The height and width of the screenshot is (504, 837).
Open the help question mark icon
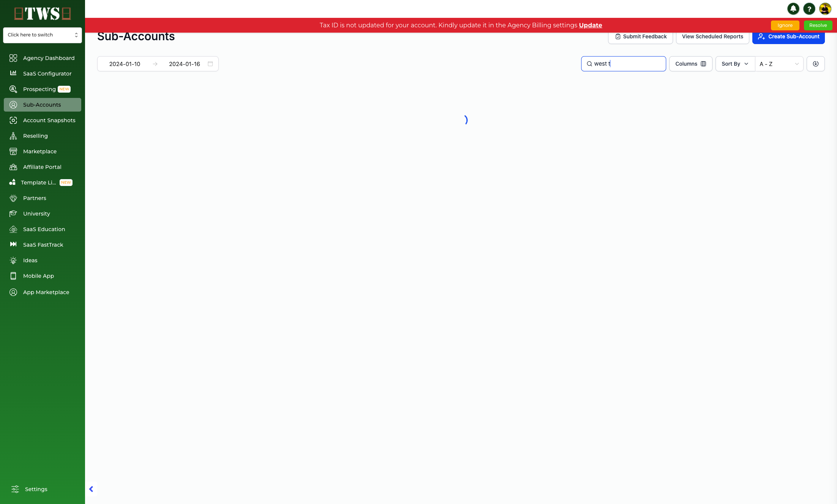point(809,9)
